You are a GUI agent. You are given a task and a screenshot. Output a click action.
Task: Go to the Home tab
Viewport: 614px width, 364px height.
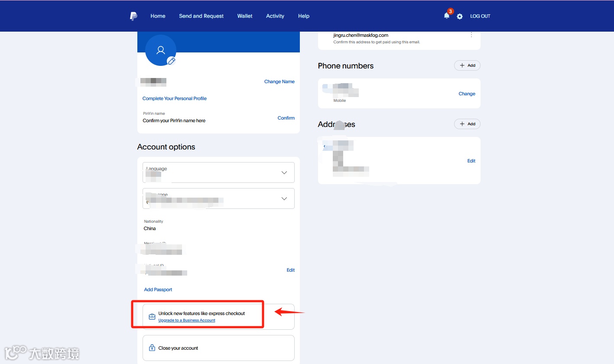[x=158, y=16]
